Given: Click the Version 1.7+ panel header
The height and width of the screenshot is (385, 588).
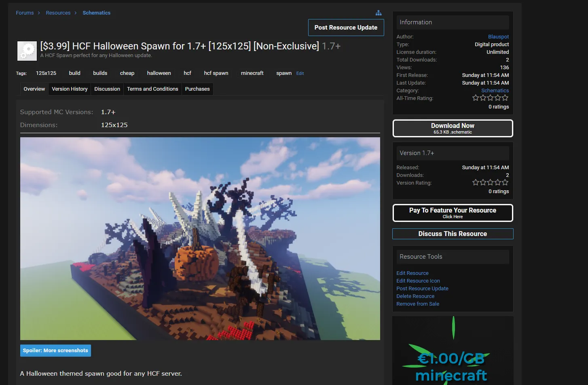Looking at the screenshot, I should [x=453, y=153].
